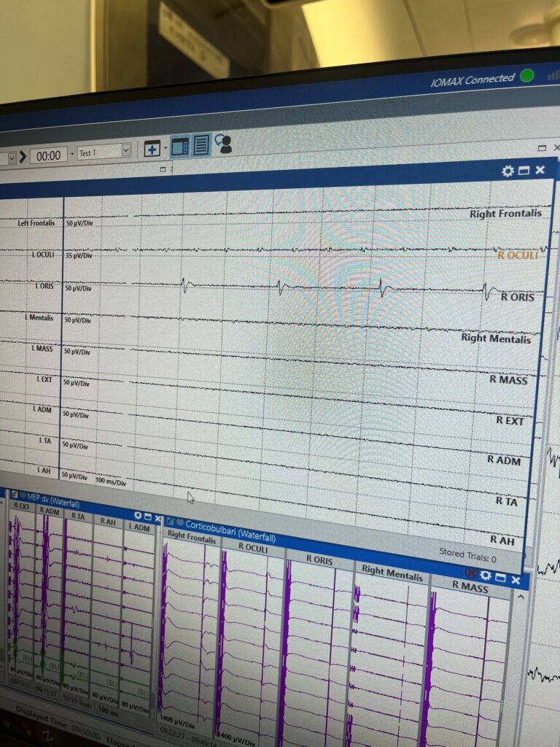Select the L ADM channel label

pos(42,409)
